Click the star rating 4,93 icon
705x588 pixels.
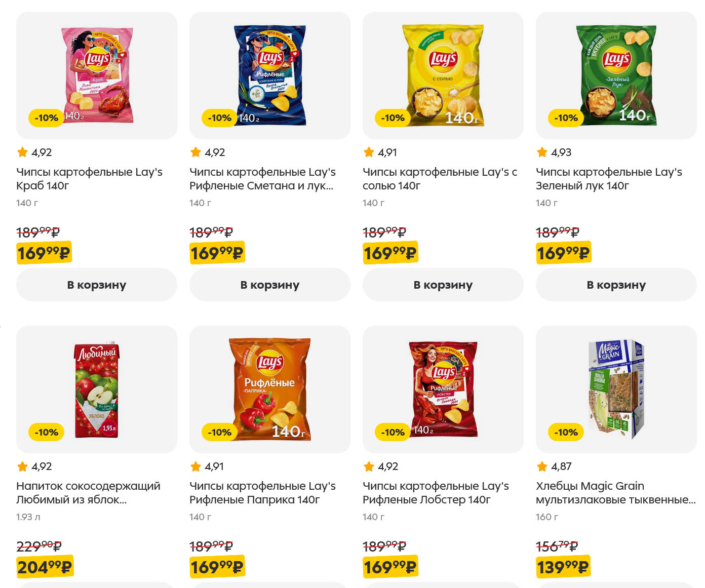tap(542, 152)
